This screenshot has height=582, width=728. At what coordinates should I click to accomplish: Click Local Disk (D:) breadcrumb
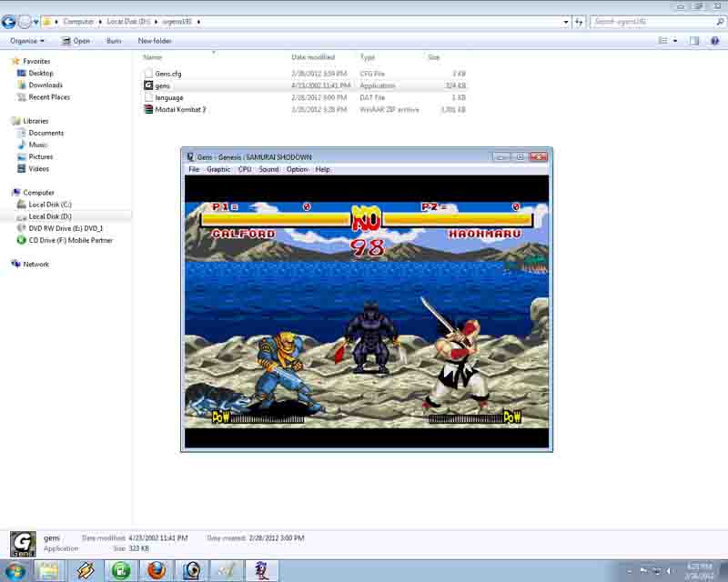coord(128,22)
